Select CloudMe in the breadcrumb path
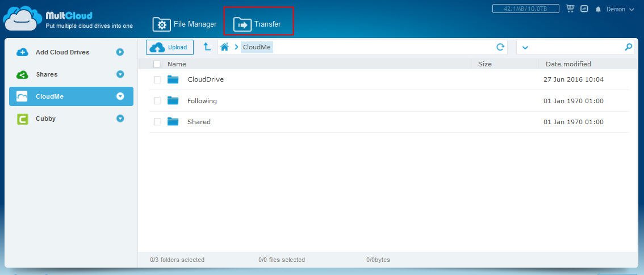Viewport: 644px width, 275px height. (x=257, y=47)
